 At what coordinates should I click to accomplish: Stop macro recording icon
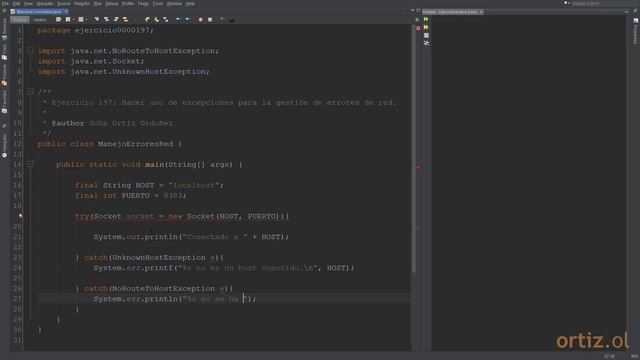[x=210, y=19]
